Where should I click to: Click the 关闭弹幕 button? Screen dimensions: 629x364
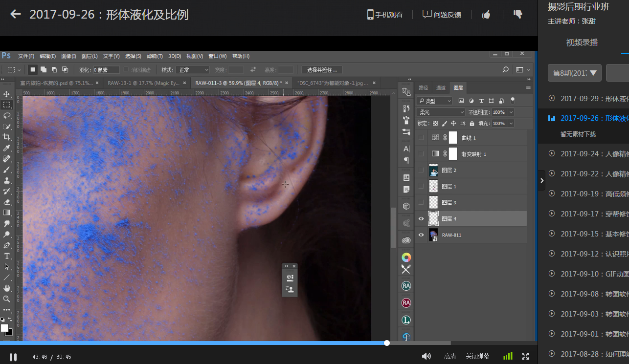(477, 356)
